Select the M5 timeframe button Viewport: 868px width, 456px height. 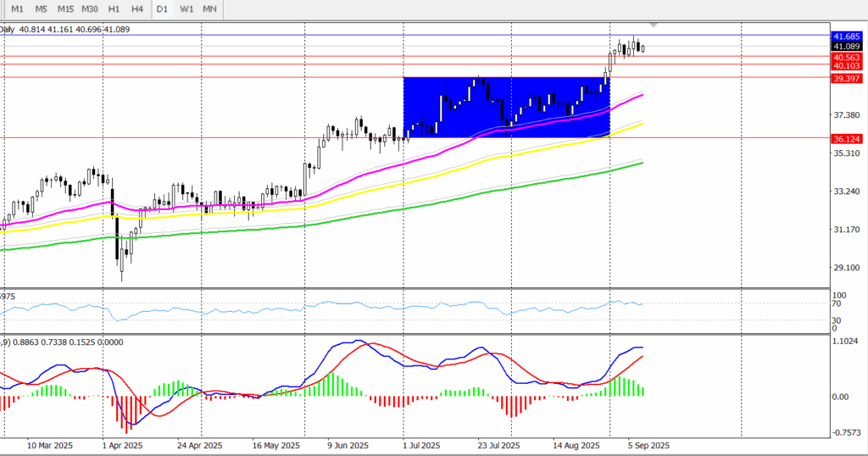click(41, 8)
